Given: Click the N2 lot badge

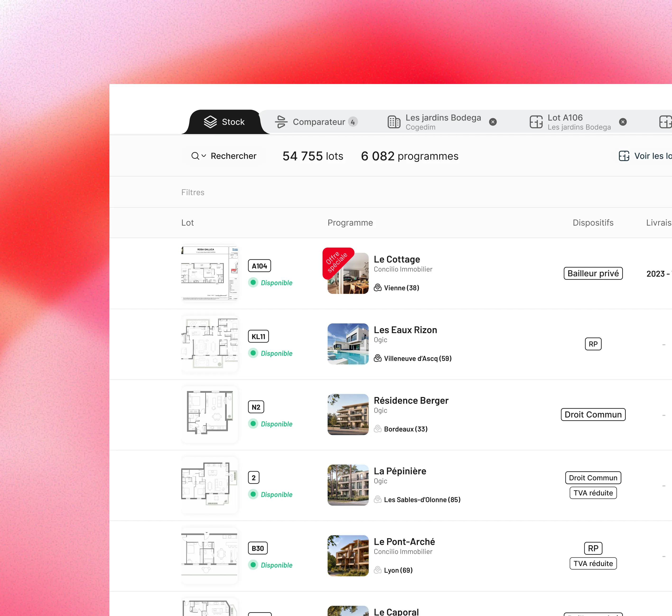Looking at the screenshot, I should [x=256, y=407].
